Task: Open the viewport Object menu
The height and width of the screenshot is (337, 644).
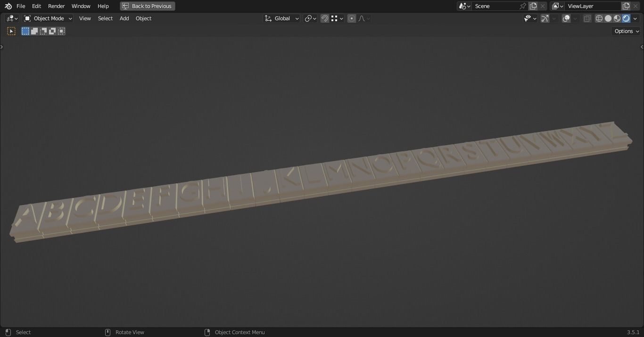Action: coord(143,18)
